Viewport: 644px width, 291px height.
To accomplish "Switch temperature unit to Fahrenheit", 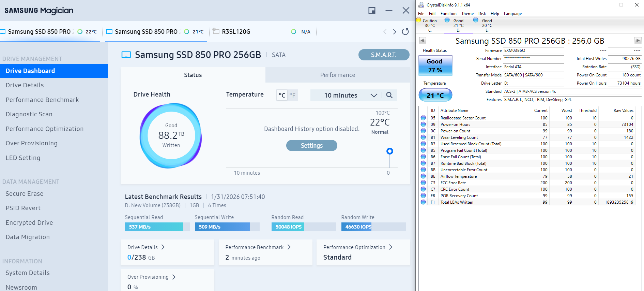I will tap(292, 96).
